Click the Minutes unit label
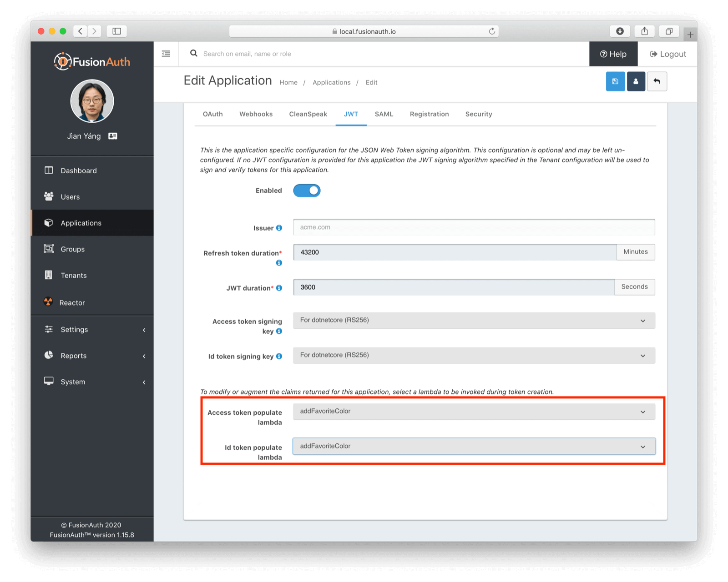 click(x=636, y=252)
